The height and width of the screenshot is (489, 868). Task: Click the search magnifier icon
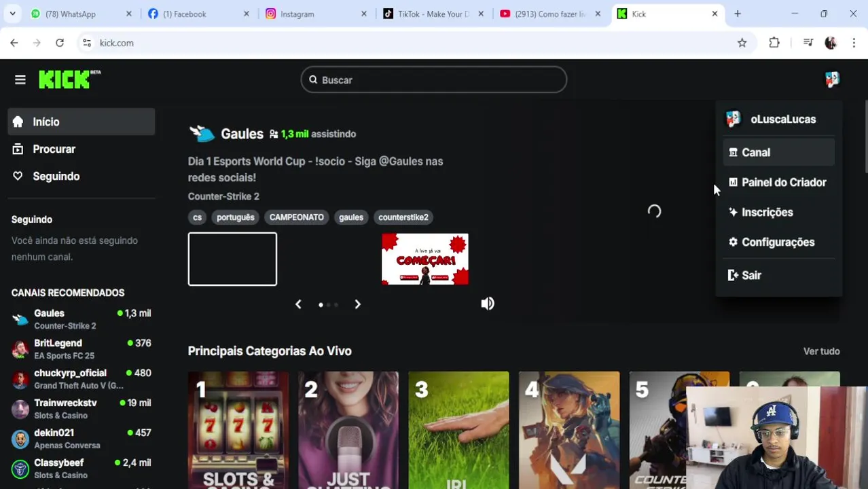point(313,80)
